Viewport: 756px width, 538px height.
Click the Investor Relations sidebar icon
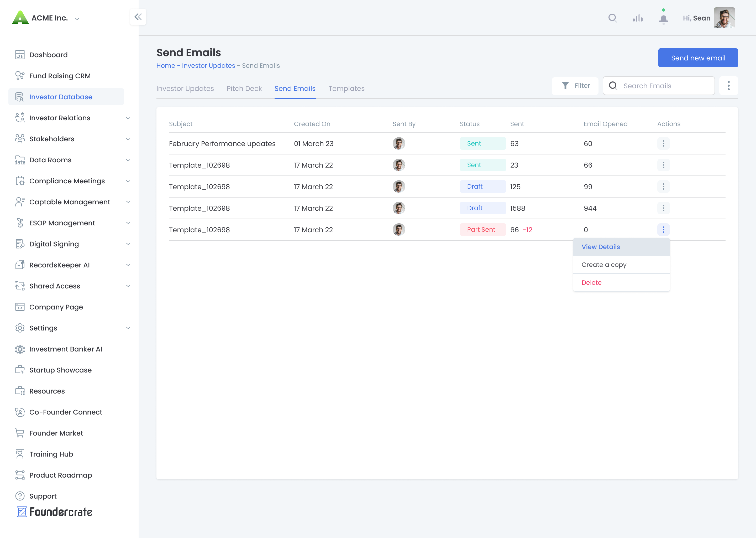(20, 118)
